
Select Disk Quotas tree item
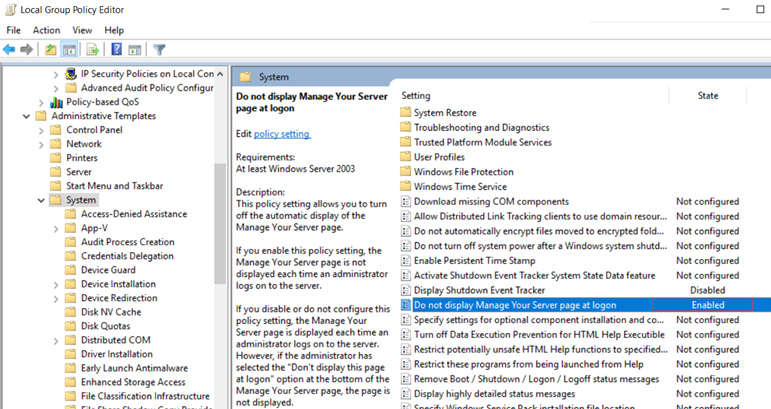tap(105, 326)
